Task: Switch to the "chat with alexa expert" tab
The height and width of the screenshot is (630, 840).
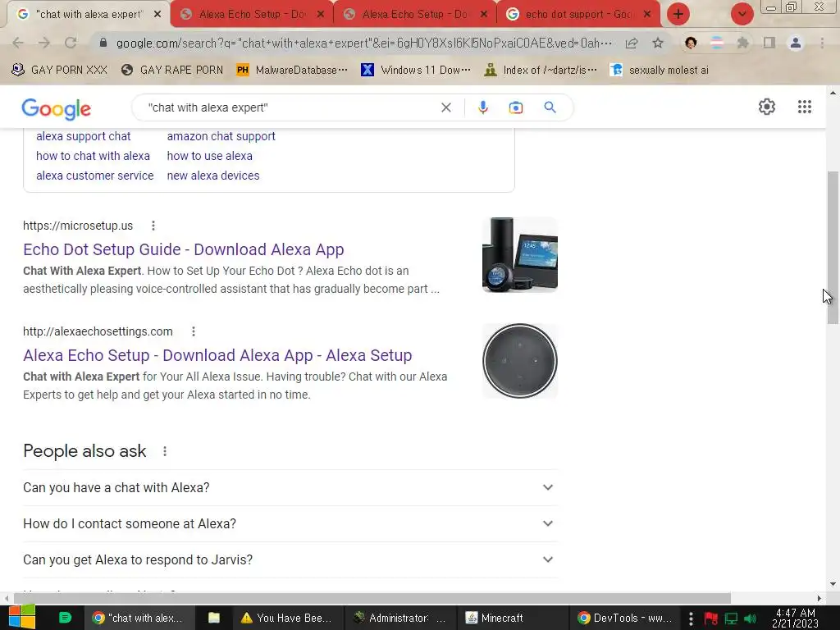Action: click(89, 15)
